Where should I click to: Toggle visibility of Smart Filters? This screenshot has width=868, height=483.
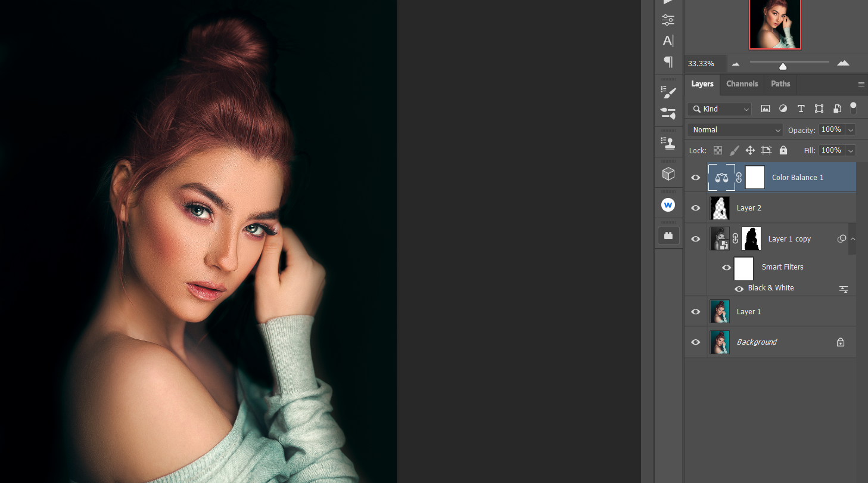tap(727, 267)
